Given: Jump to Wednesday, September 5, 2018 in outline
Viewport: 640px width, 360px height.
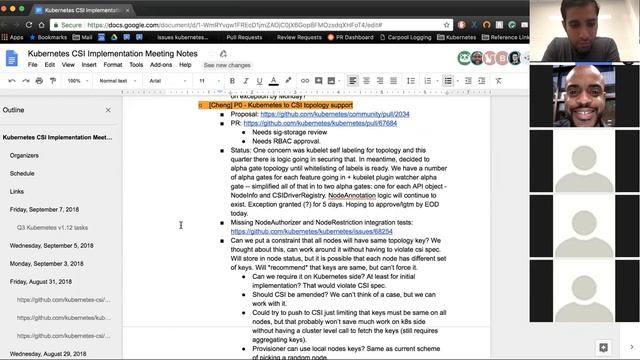Looking at the screenshot, I should [x=51, y=246].
